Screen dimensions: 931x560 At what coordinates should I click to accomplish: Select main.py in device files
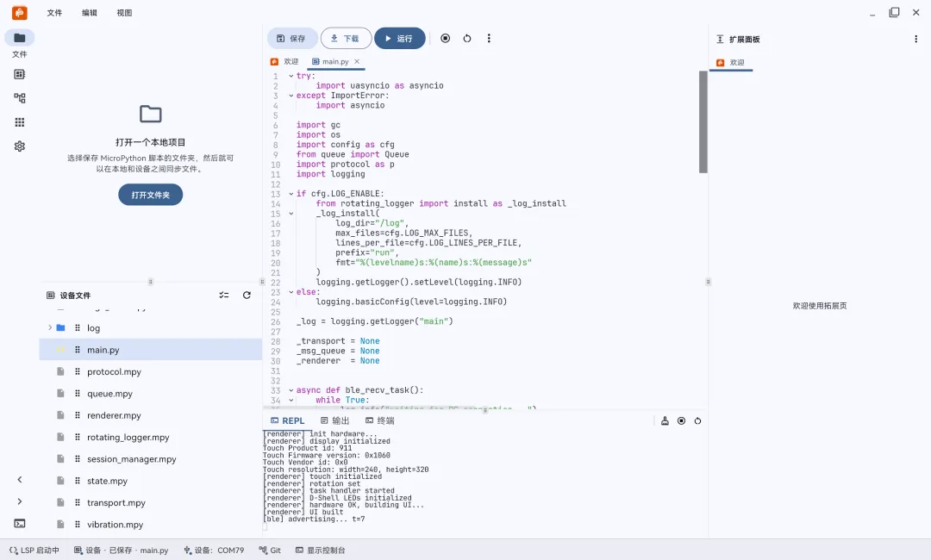151,350
